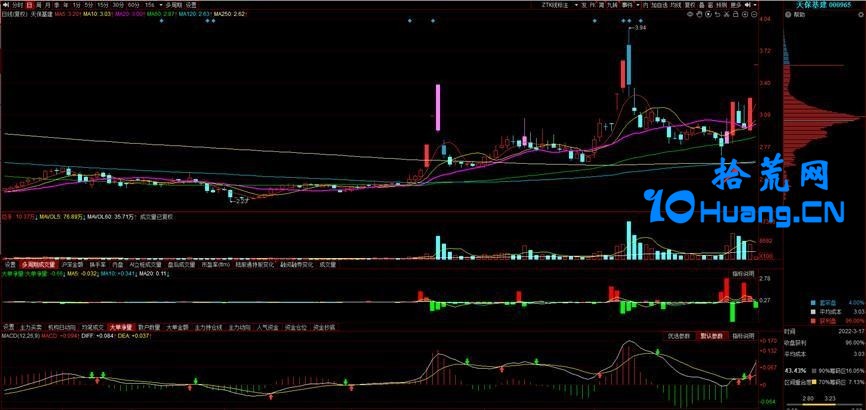Open 指标说明 for the 大单净量 panel
Screen dimensions: 866x410
click(x=743, y=273)
